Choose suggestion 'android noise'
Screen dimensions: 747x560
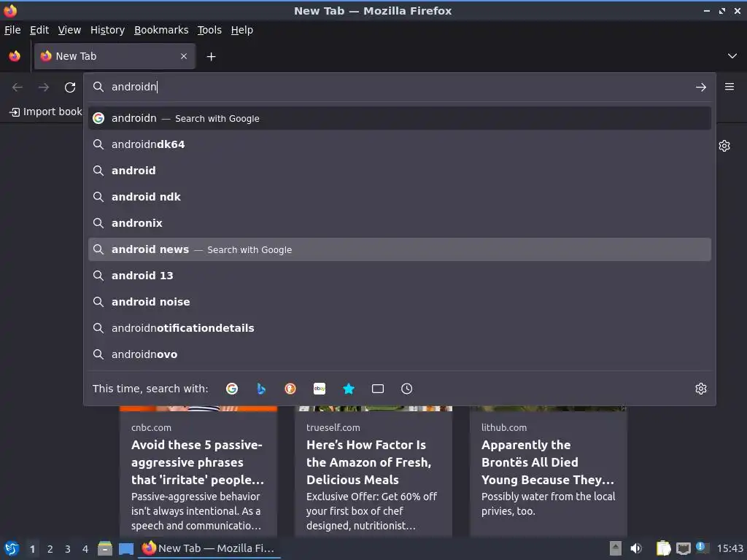399,302
